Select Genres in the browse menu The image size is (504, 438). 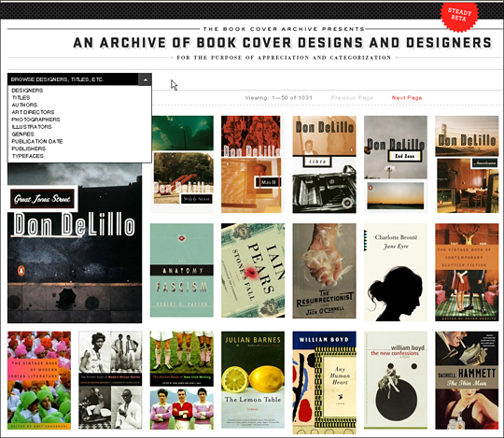click(22, 134)
